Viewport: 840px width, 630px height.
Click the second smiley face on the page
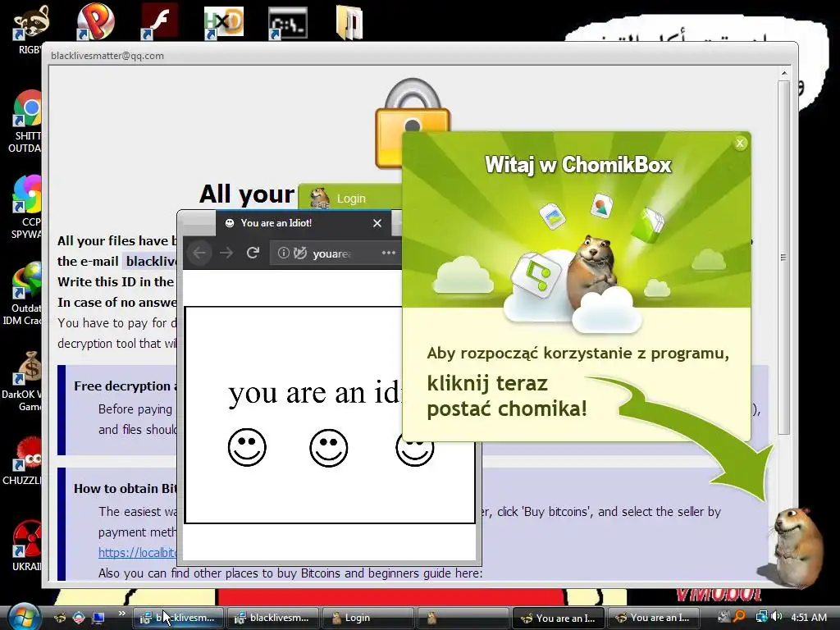coord(328,447)
